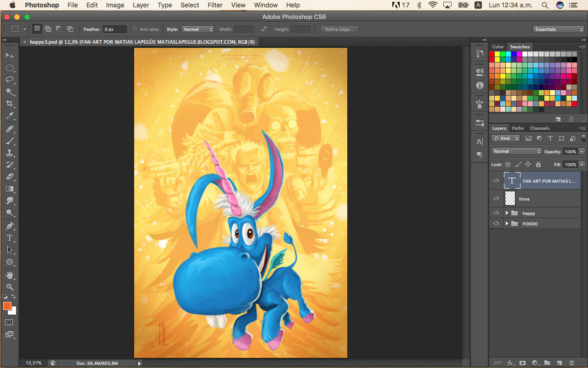Hide the firma layer
588x368 pixels.
(496, 199)
